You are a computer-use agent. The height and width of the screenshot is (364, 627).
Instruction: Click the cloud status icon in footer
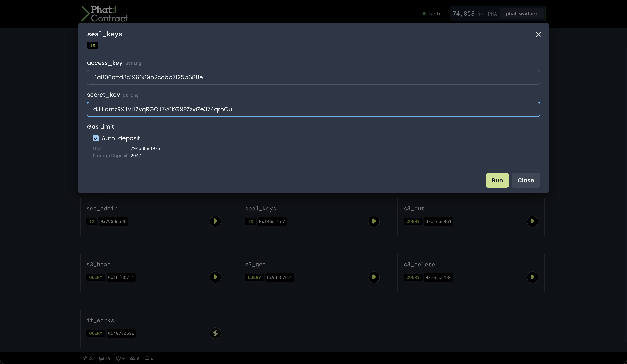pyautogui.click(x=135, y=358)
